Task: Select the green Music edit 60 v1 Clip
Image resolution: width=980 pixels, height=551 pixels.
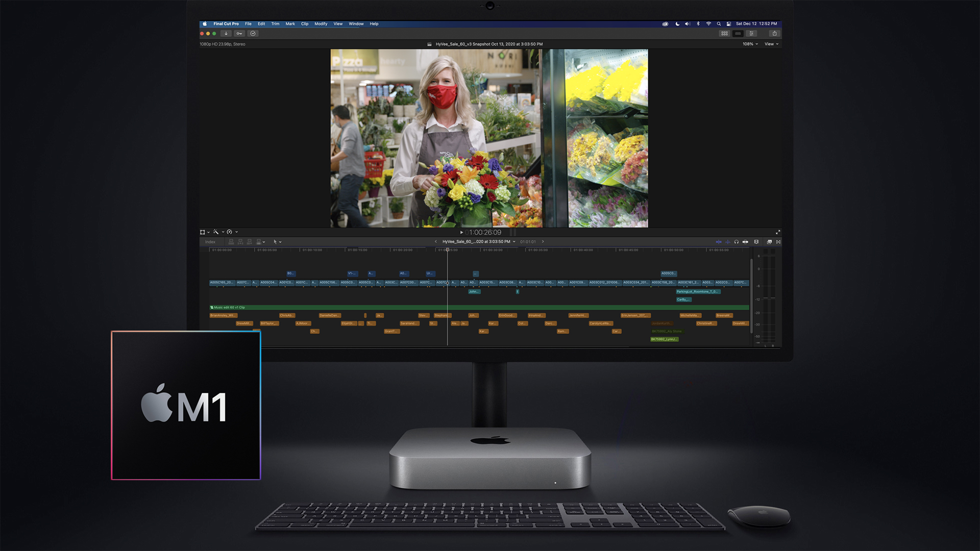Action: click(479, 308)
